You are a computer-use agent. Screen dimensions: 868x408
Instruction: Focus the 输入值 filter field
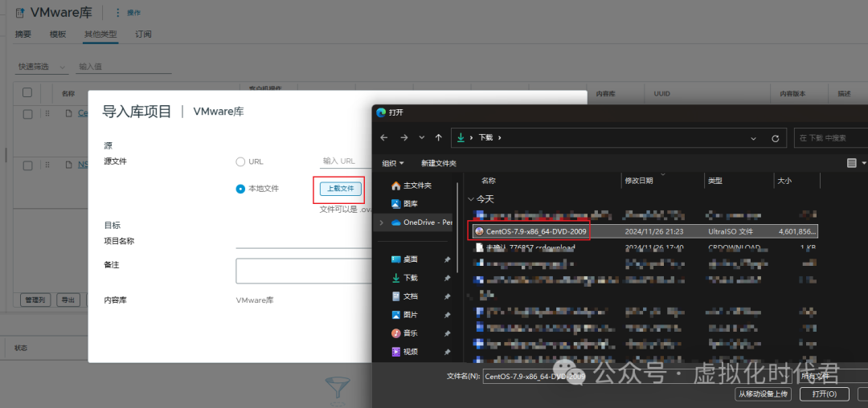click(123, 67)
